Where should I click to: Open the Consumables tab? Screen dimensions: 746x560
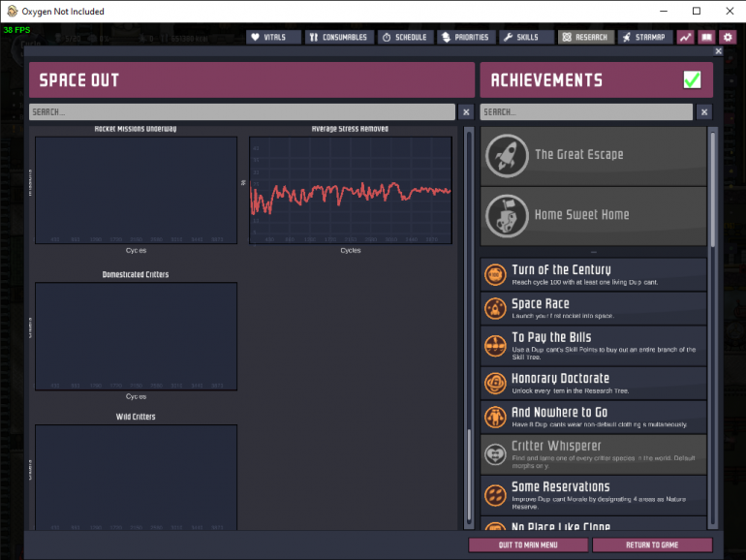tap(339, 37)
